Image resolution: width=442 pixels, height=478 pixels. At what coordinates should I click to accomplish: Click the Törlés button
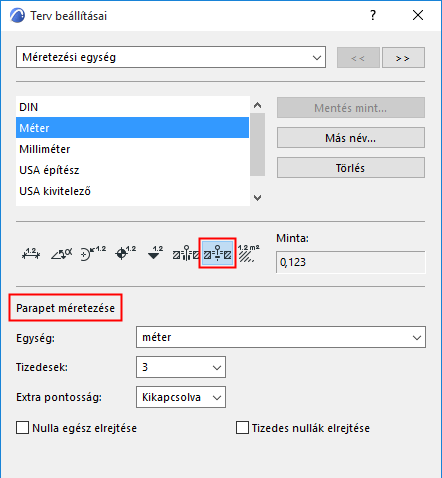coord(351,168)
